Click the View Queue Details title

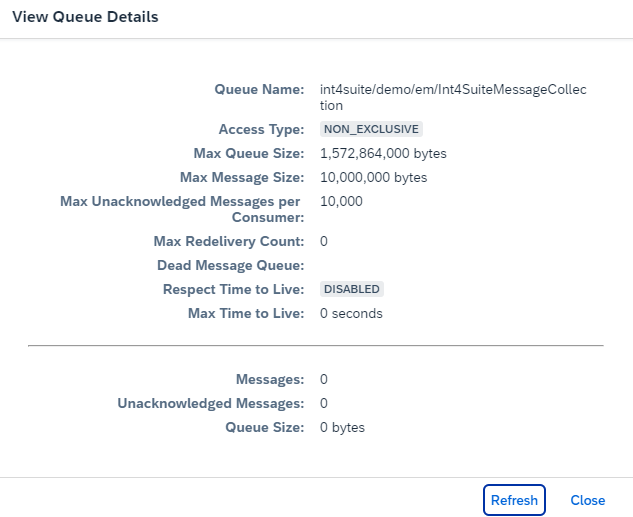(x=85, y=17)
